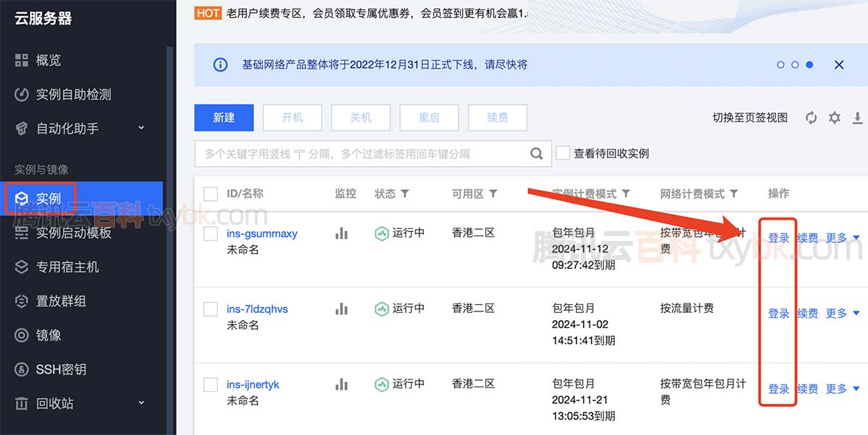This screenshot has width=868, height=435.
Task: Click the info icon in the notice banner
Action: (x=221, y=65)
